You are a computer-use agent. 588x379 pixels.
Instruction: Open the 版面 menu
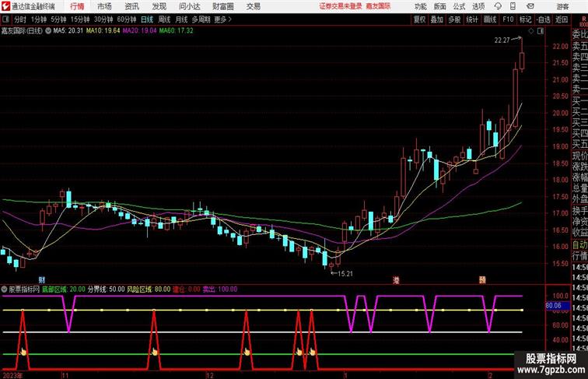[x=440, y=6]
